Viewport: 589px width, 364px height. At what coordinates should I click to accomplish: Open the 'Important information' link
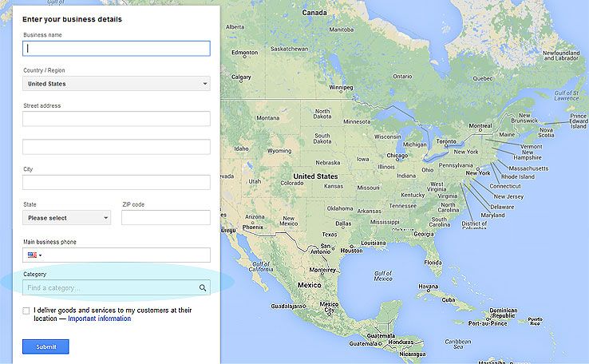coord(100,318)
